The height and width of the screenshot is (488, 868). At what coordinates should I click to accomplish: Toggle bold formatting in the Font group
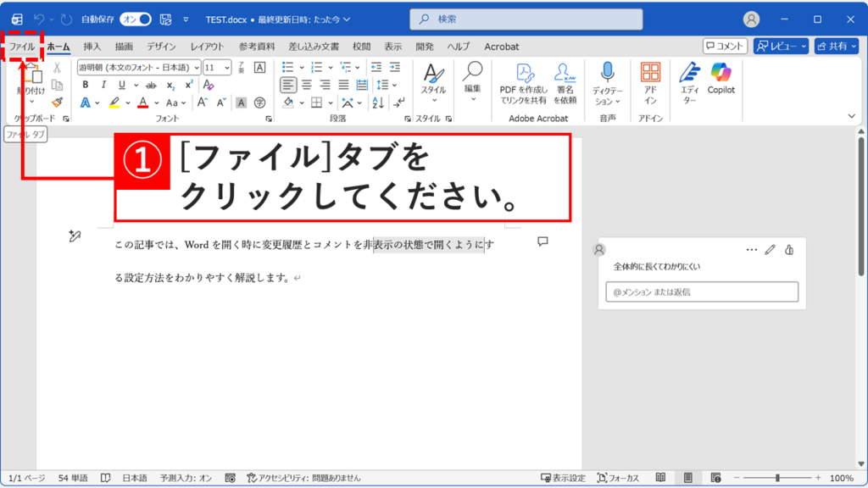[x=86, y=83]
